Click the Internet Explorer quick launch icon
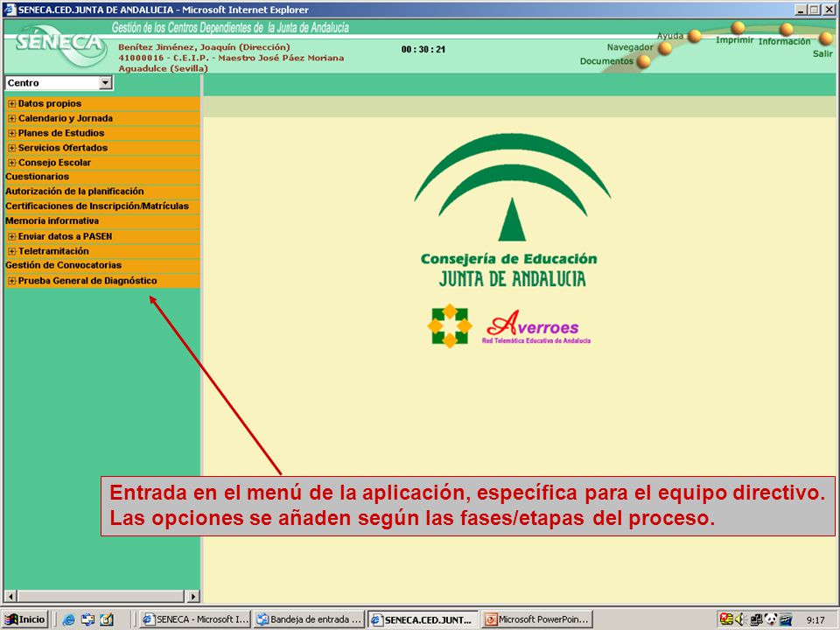This screenshot has height=630, width=840. point(68,619)
